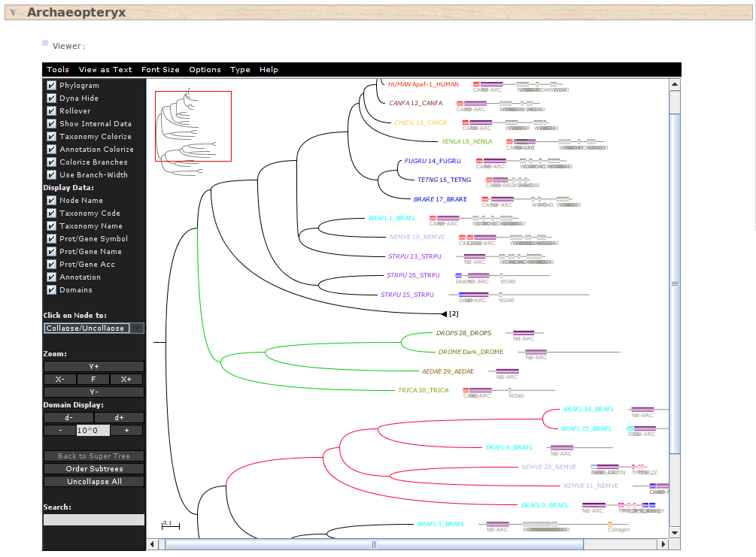Expand the collapsed [2] triangle node
The height and width of the screenshot is (557, 756).
point(443,313)
